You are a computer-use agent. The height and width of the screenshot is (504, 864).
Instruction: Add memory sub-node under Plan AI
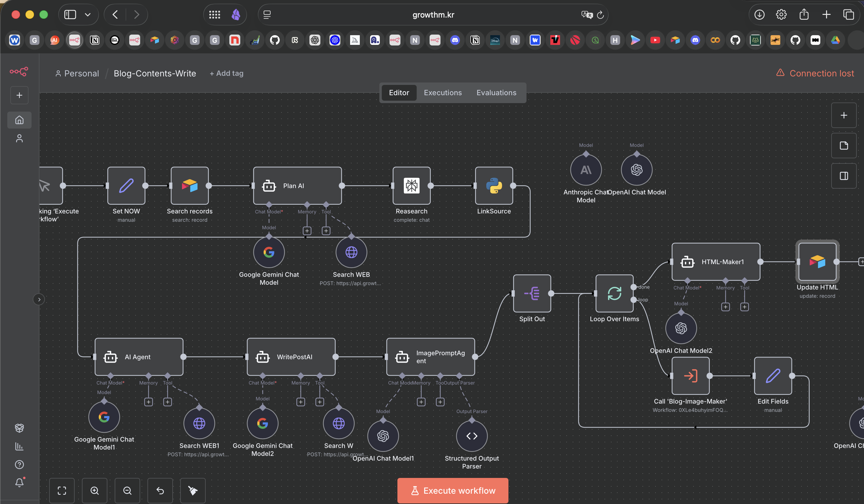(307, 231)
